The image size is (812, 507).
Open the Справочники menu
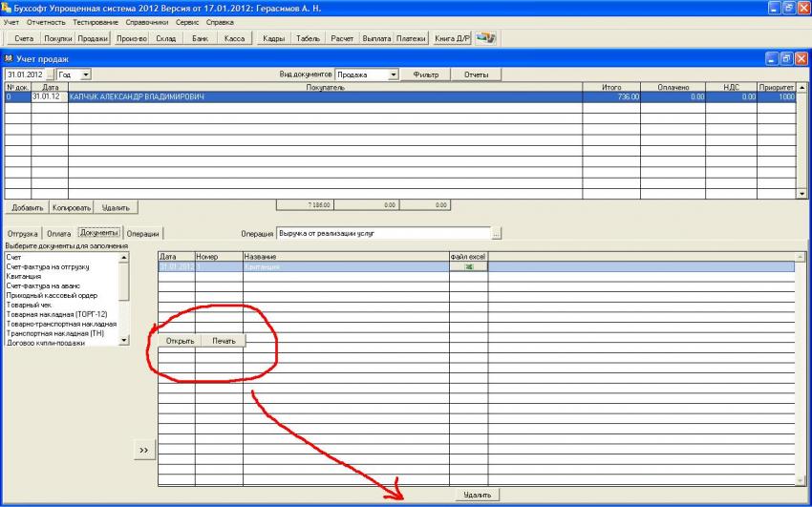click(147, 21)
